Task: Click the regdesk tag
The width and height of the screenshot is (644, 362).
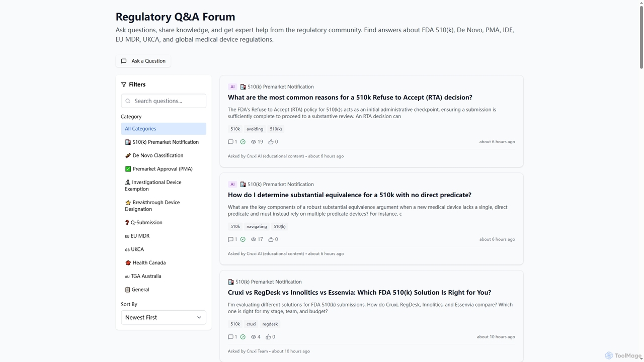Action: tap(270, 324)
